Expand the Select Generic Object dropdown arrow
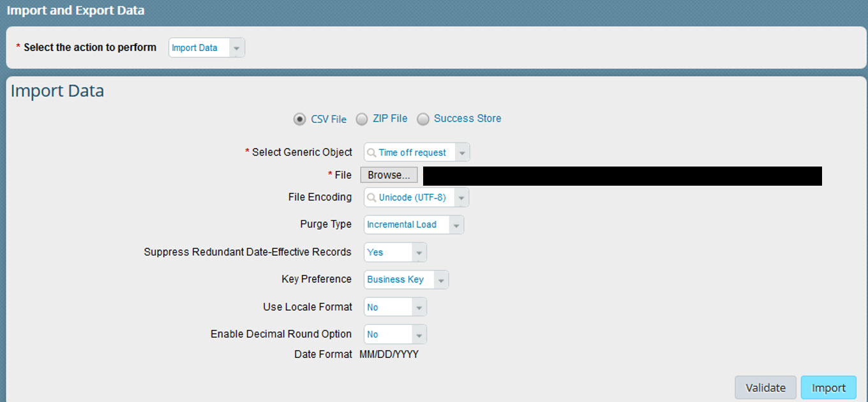Viewport: 868px width, 402px height. click(463, 153)
